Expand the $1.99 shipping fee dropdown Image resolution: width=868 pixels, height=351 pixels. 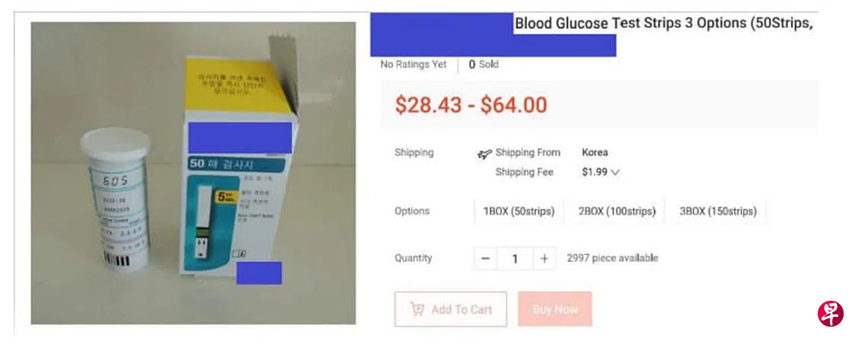point(615,173)
